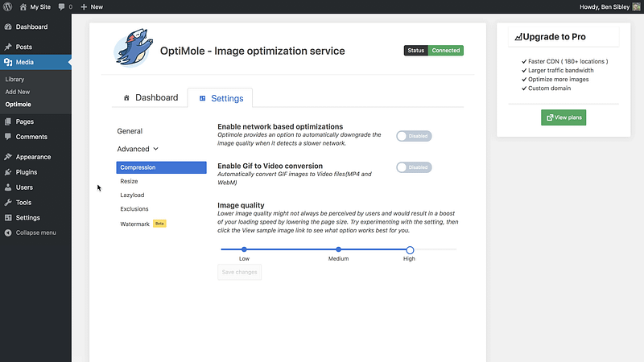Click the High quality slider handle
This screenshot has width=644, height=362.
410,250
